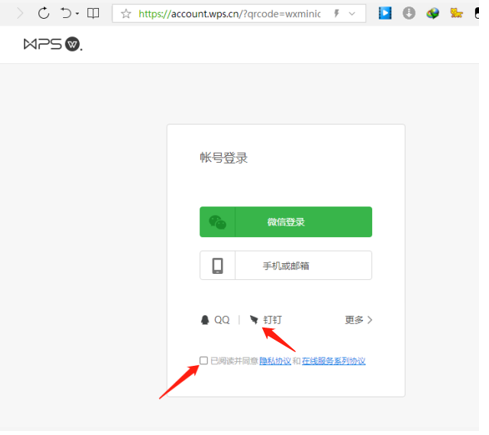Click the lightning speed-mode icon in address bar
This screenshot has width=489, height=435.
click(x=337, y=13)
